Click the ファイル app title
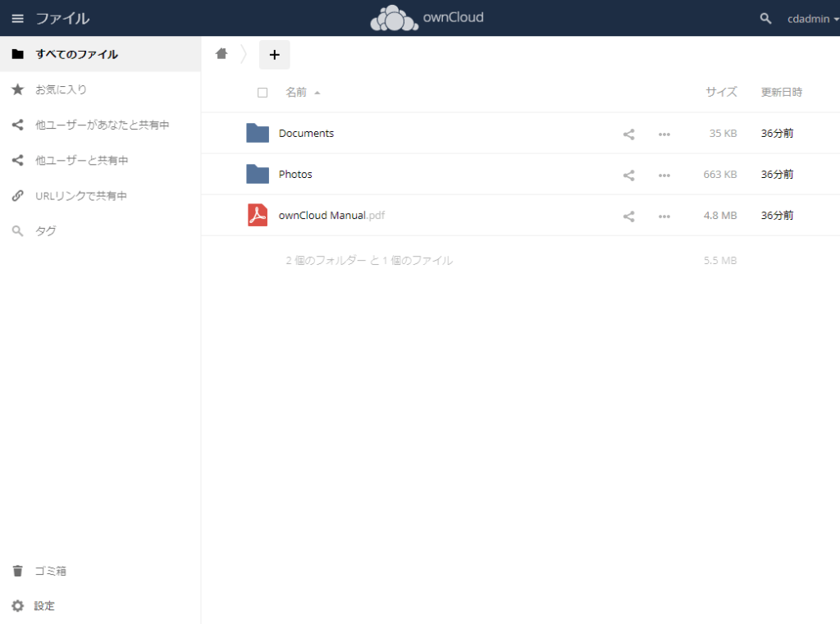Viewport: 840px width, 624px height. [x=62, y=19]
